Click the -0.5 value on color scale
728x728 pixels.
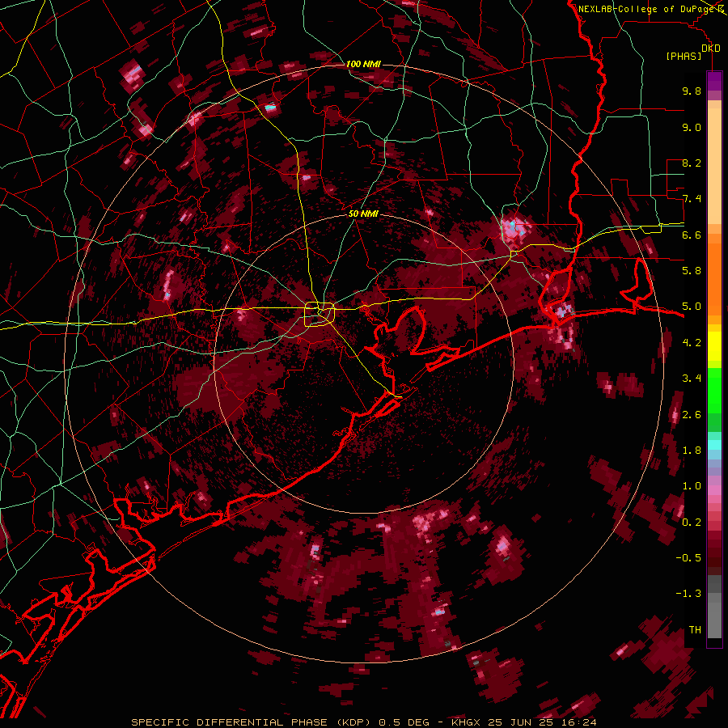(688, 558)
